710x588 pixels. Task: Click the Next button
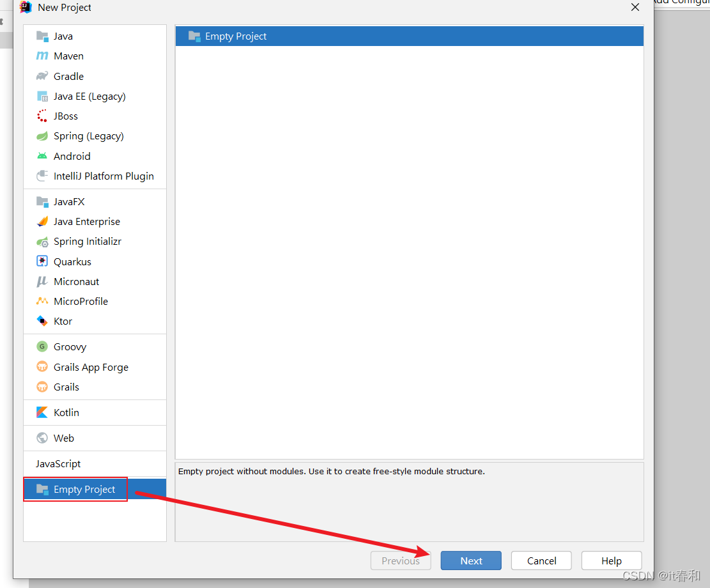[x=471, y=561]
